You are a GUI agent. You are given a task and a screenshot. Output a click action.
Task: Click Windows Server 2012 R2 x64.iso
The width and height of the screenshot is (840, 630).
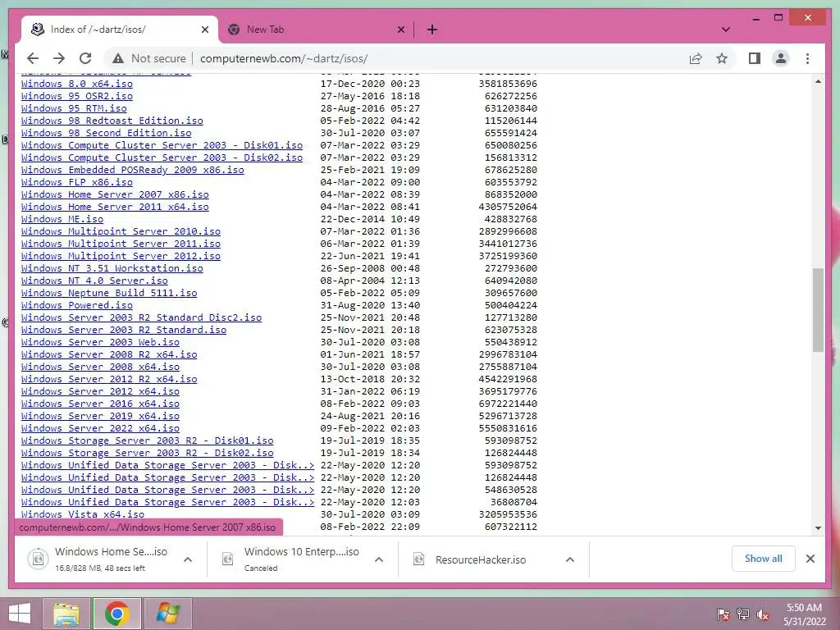(x=109, y=380)
